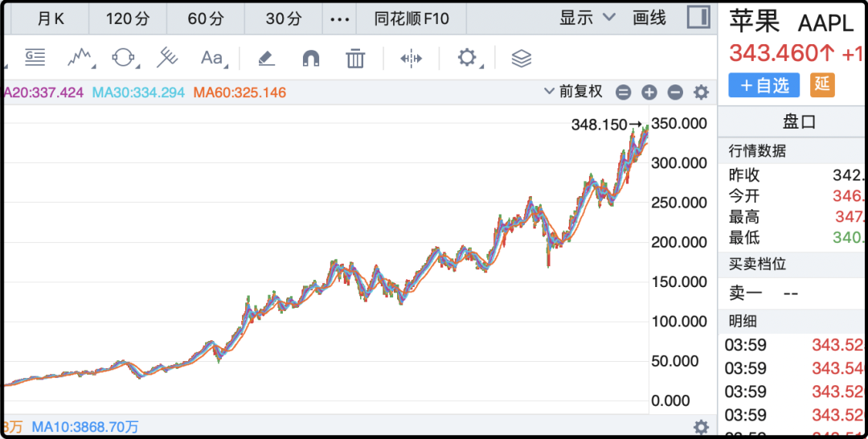
Task: Click the 今开 row label
Action: coord(744,196)
